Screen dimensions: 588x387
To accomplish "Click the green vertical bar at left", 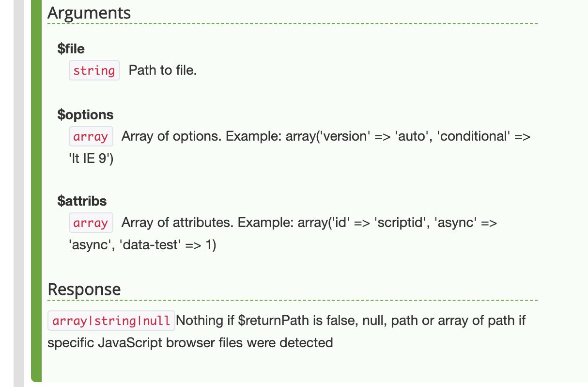I will coord(36,194).
